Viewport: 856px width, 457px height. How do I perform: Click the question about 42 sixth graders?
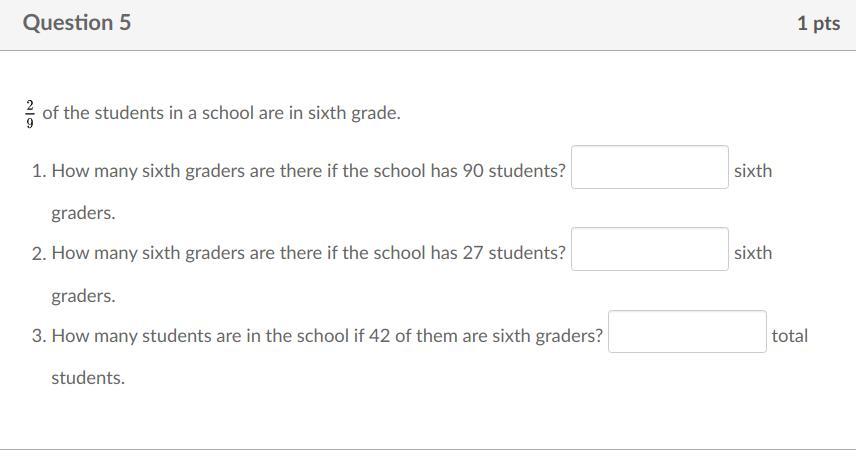pos(327,335)
